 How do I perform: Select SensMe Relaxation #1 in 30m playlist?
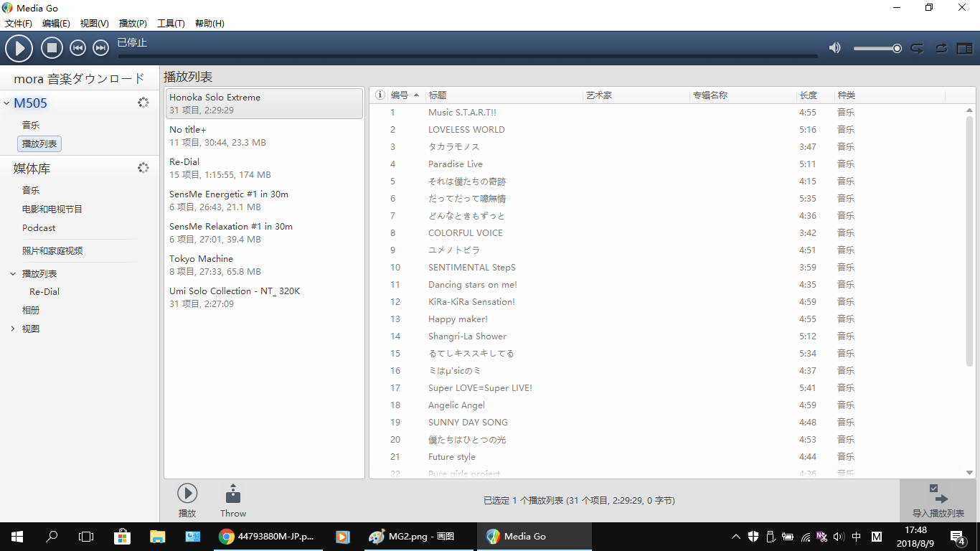click(264, 232)
